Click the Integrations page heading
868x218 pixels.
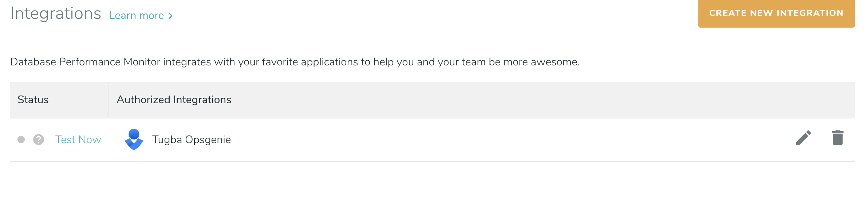56,14
